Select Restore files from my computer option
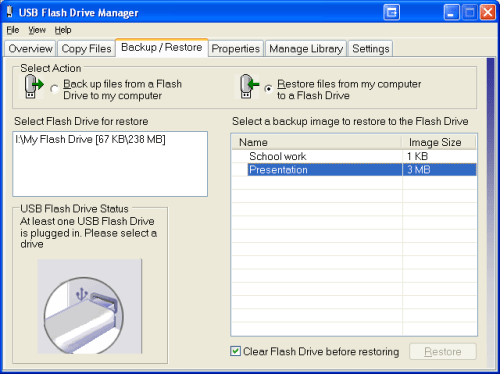Viewport: 500px width, 374px height. click(x=268, y=89)
